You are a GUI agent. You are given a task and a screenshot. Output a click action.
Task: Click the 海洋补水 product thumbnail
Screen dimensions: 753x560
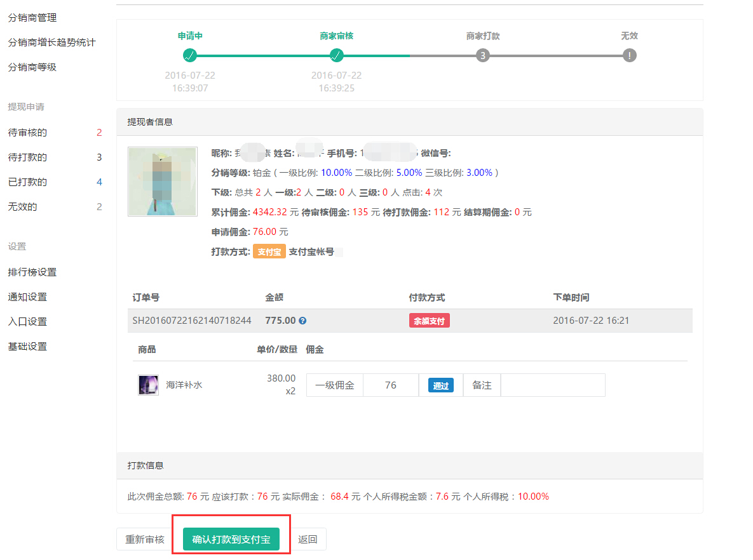[148, 385]
